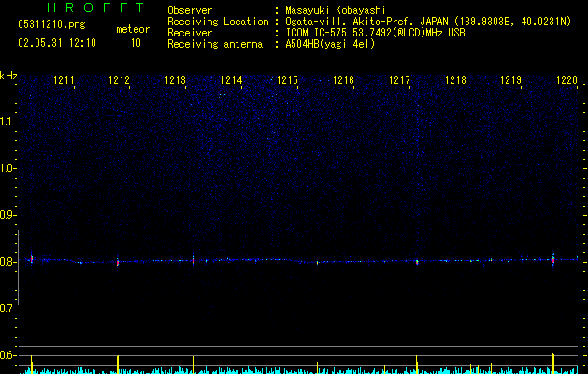
Task: Click the word meteor in header
Action: (x=133, y=29)
